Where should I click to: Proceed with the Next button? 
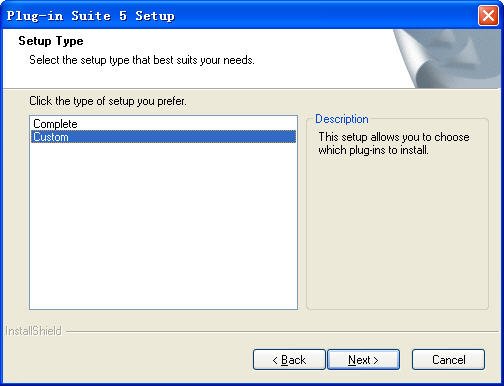tap(363, 360)
